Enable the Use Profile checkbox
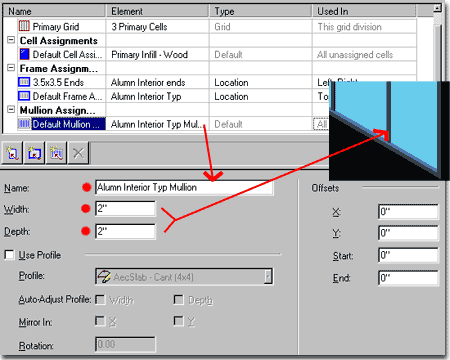Viewport: 450px width, 360px height. [x=9, y=255]
